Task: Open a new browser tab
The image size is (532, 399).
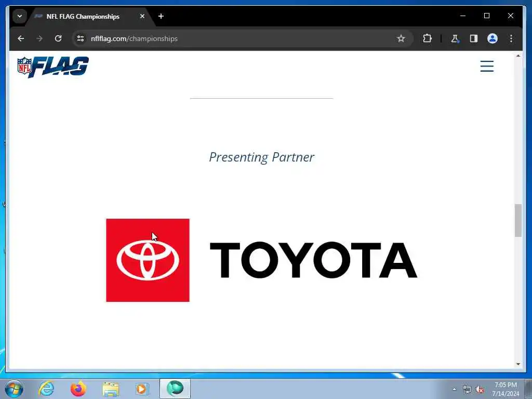Action: tap(161, 16)
